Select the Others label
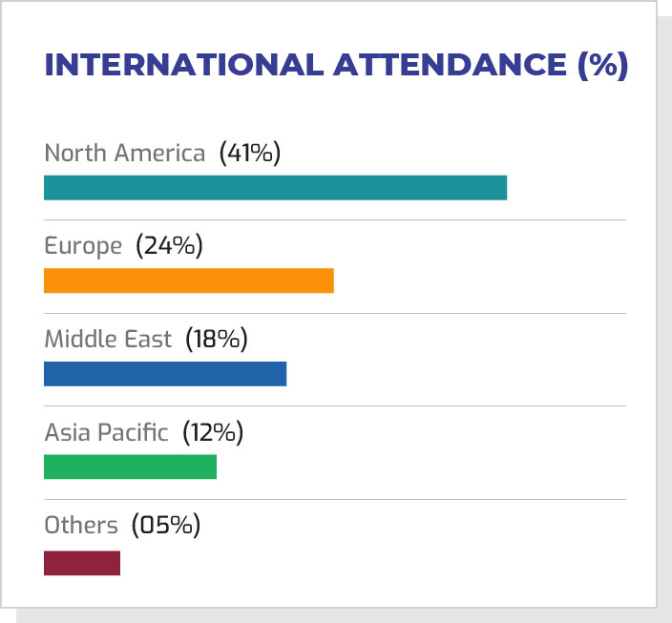Viewport: 672px width, 623px height. tap(81, 525)
